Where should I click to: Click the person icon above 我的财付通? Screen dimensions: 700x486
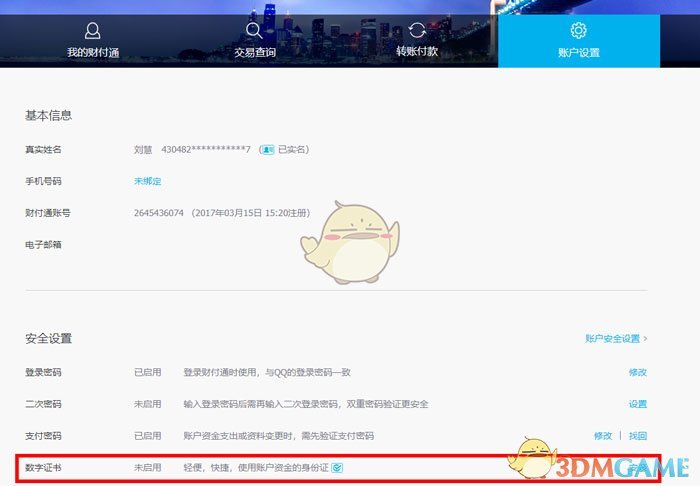coord(92,31)
